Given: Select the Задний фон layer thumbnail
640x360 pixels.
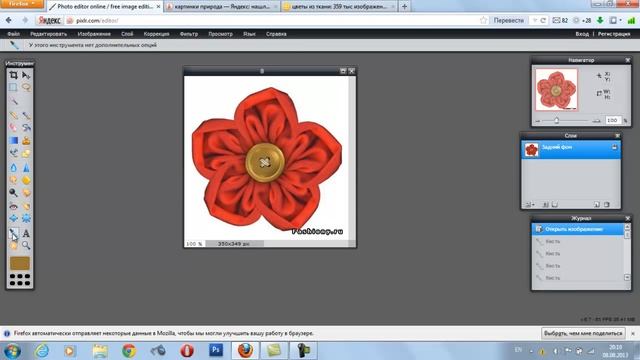Looking at the screenshot, I should click(531, 150).
